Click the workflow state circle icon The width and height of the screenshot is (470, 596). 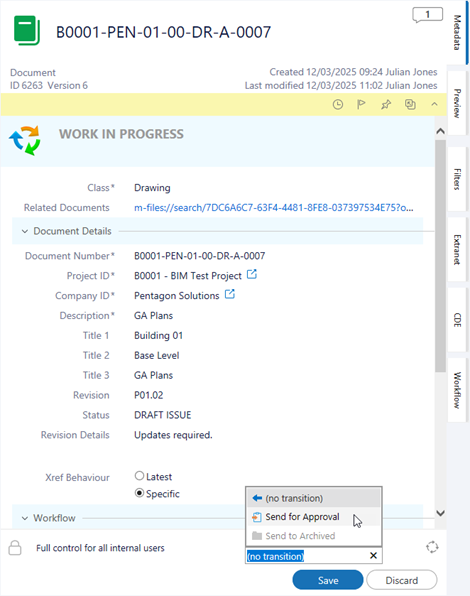[432, 547]
